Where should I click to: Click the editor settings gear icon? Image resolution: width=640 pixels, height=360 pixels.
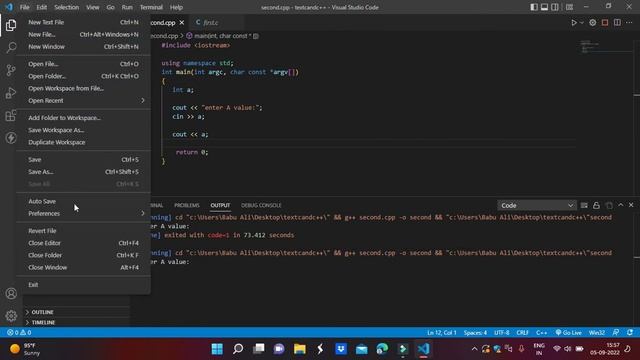click(593, 22)
